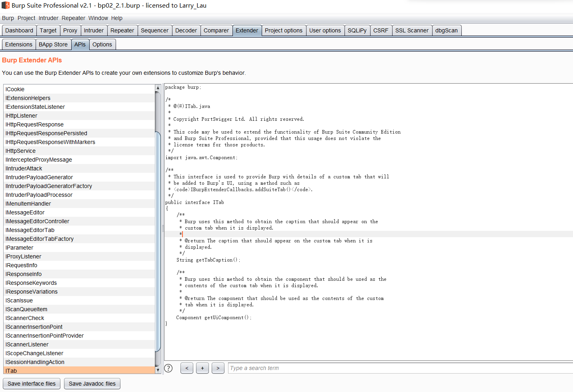This screenshot has height=392, width=573.
Task: Select IIntruderPayloadGeneratorFactory entry
Action: pyautogui.click(x=79, y=186)
